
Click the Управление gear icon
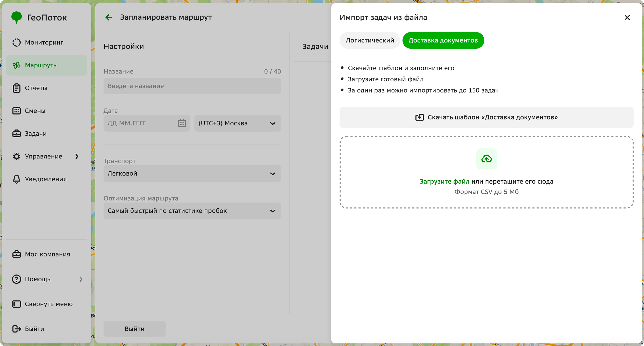click(x=17, y=156)
